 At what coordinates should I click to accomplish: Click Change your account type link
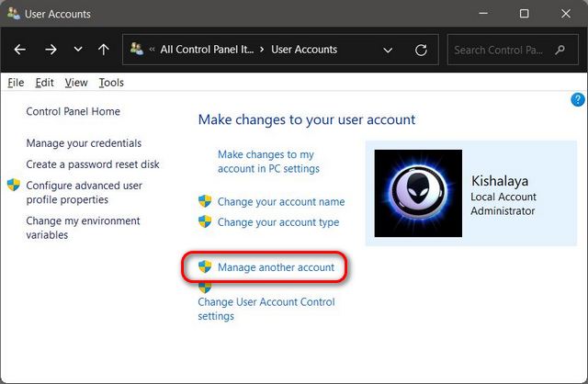point(278,222)
